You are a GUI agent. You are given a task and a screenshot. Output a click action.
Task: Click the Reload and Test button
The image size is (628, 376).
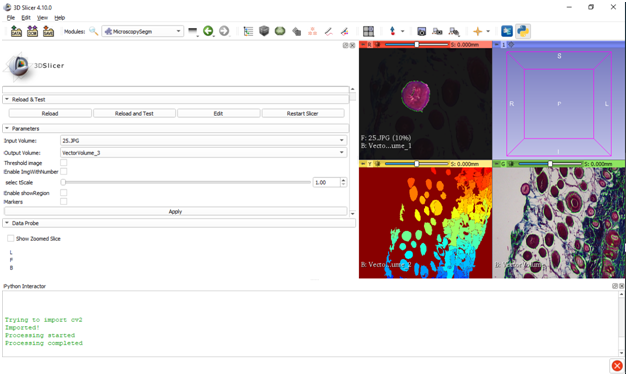click(134, 114)
